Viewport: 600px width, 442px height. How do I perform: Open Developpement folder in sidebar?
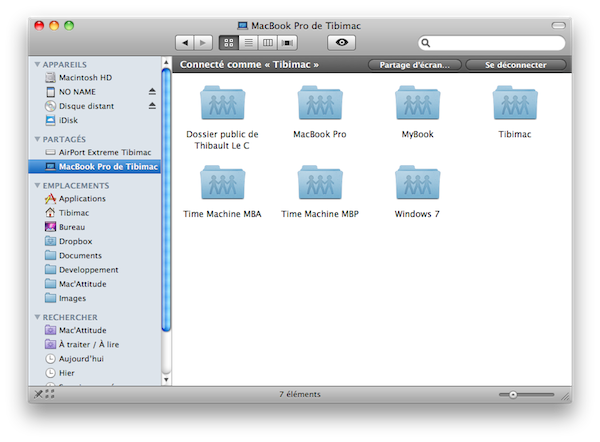click(x=95, y=270)
